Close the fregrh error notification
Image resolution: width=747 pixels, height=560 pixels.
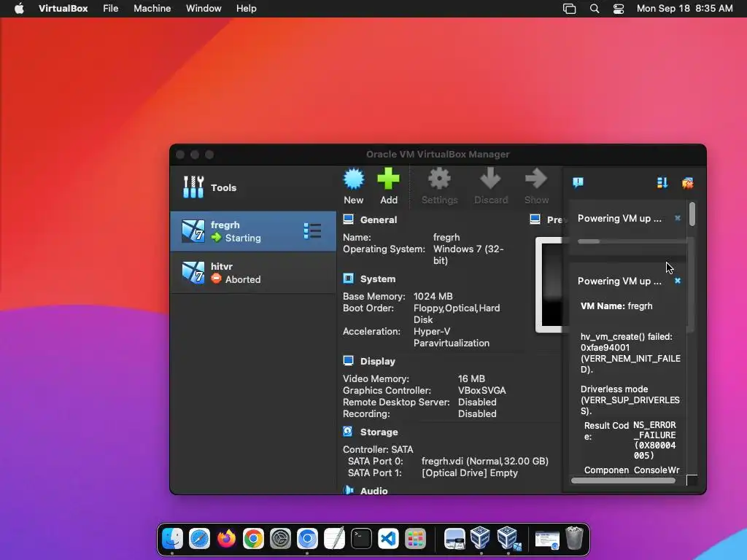(x=678, y=281)
